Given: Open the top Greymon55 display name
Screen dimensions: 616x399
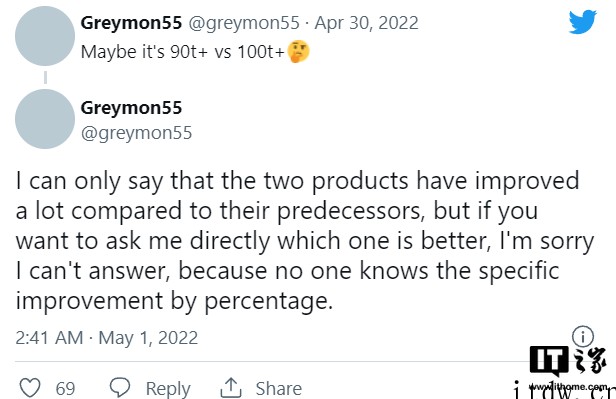Looking at the screenshot, I should (131, 23).
